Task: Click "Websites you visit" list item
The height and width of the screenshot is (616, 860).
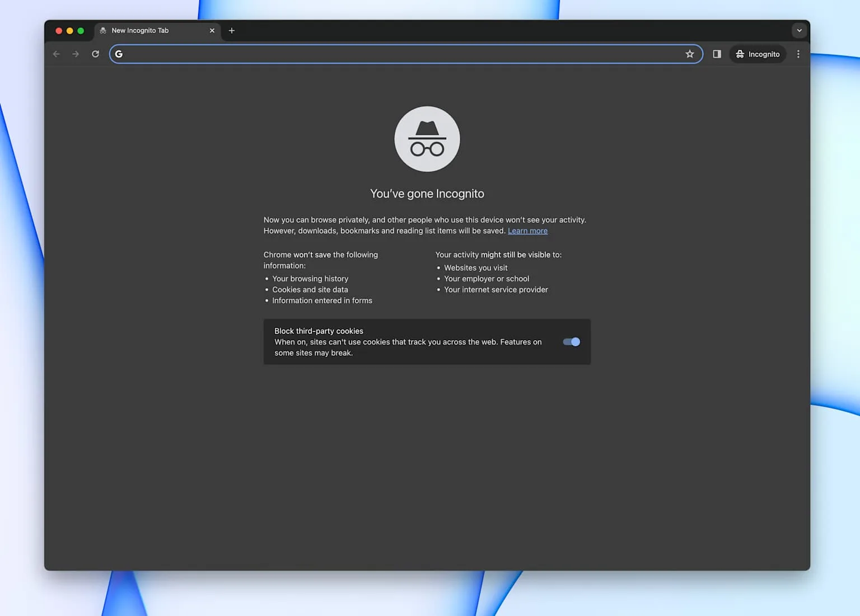Action: coord(475,268)
